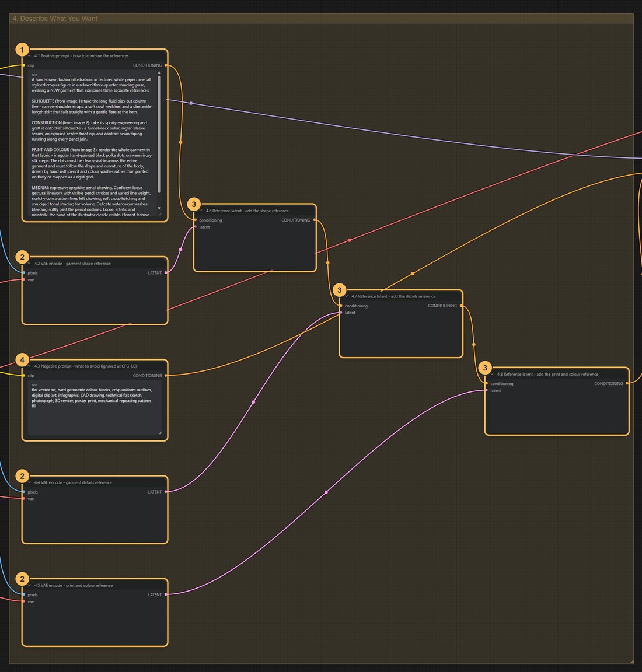The width and height of the screenshot is (642, 672).
Task: Click clip input port on 4.3 Negative prompt
Action: pos(23,376)
